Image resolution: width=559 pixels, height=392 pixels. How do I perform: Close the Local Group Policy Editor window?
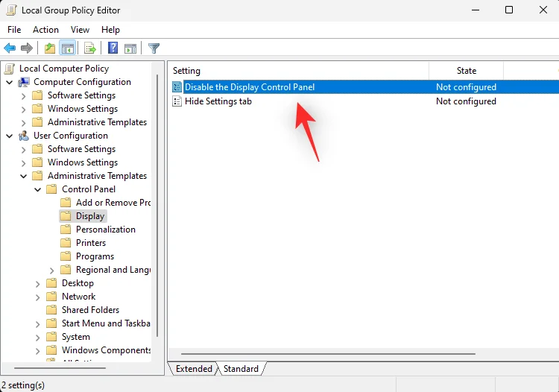click(x=543, y=10)
